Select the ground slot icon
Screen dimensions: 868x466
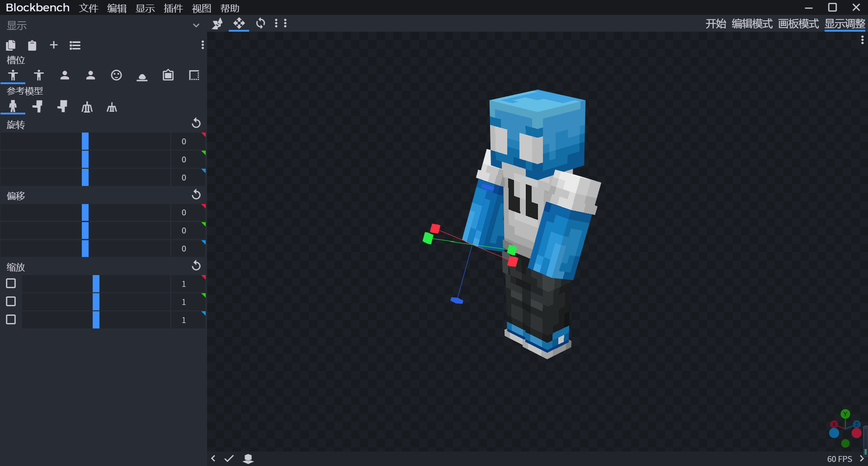pyautogui.click(x=142, y=76)
